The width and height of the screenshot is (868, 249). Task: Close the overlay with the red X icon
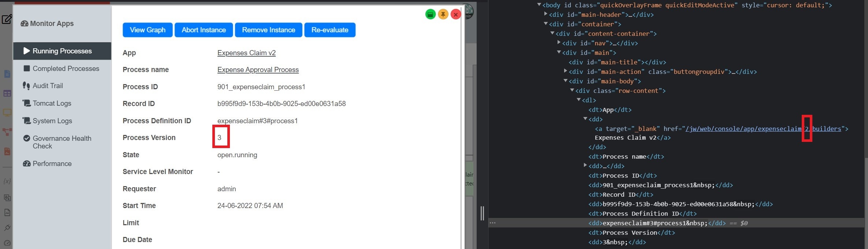(x=456, y=14)
